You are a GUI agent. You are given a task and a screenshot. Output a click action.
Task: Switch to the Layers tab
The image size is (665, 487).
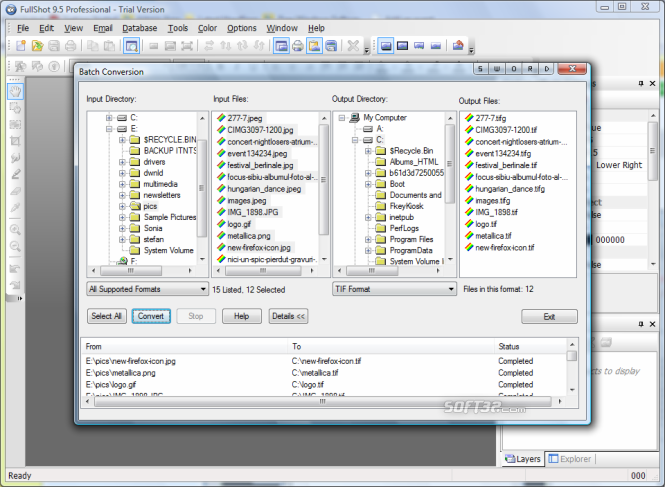coord(523,459)
